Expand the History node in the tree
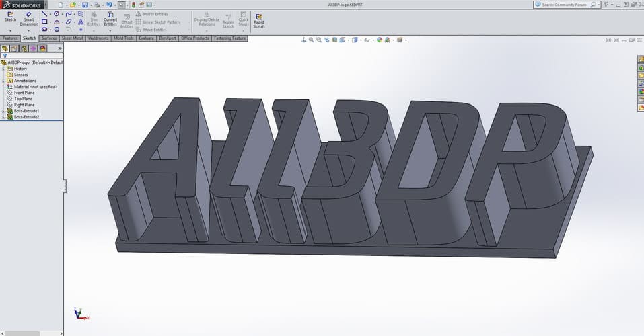Screen dimensions: 644x336 pos(3,69)
